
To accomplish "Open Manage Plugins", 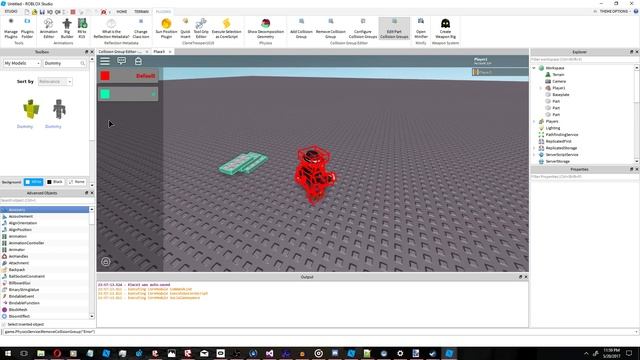I will pyautogui.click(x=11, y=28).
